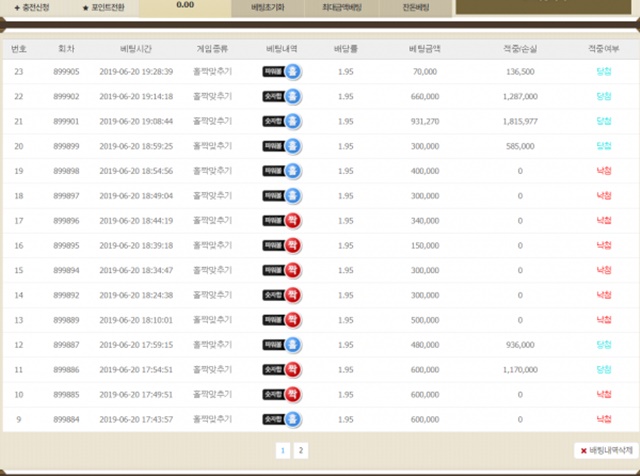
Task: Click the bet badge icon in row 21
Action: [x=282, y=121]
